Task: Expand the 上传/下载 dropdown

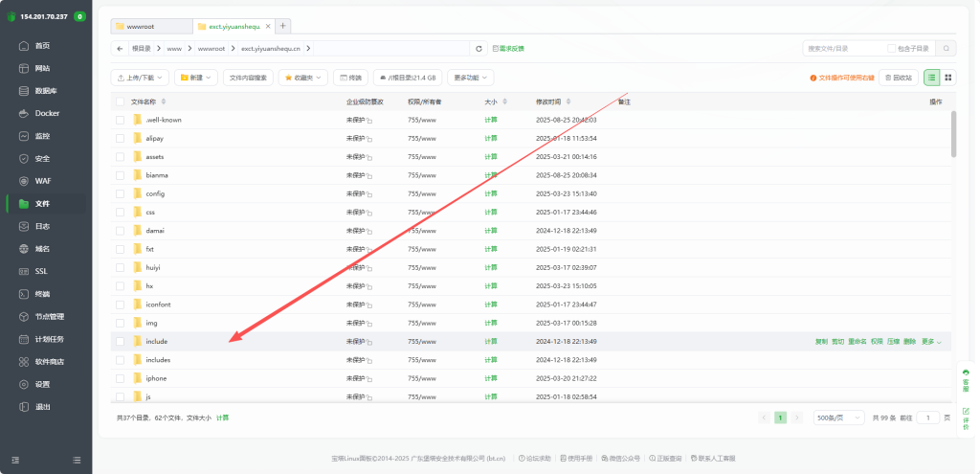Action: (x=141, y=78)
